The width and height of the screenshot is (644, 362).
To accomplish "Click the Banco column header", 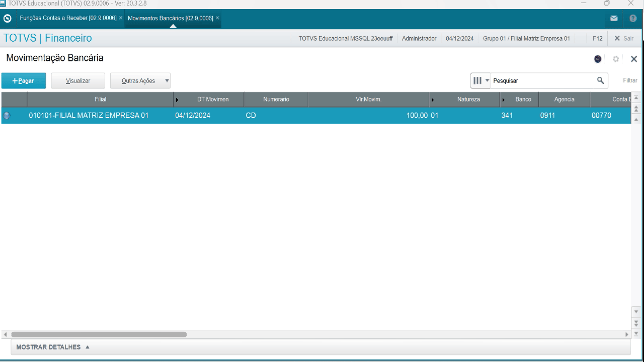I will click(520, 100).
